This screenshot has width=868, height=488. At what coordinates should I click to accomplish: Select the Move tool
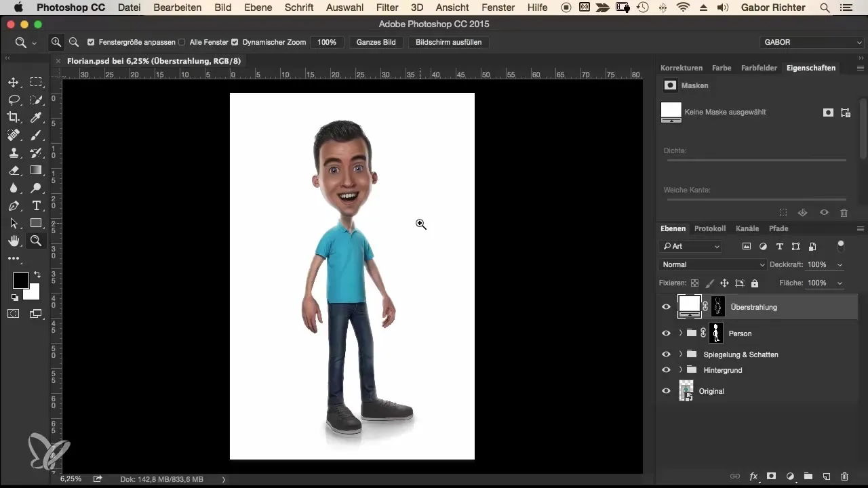[13, 83]
